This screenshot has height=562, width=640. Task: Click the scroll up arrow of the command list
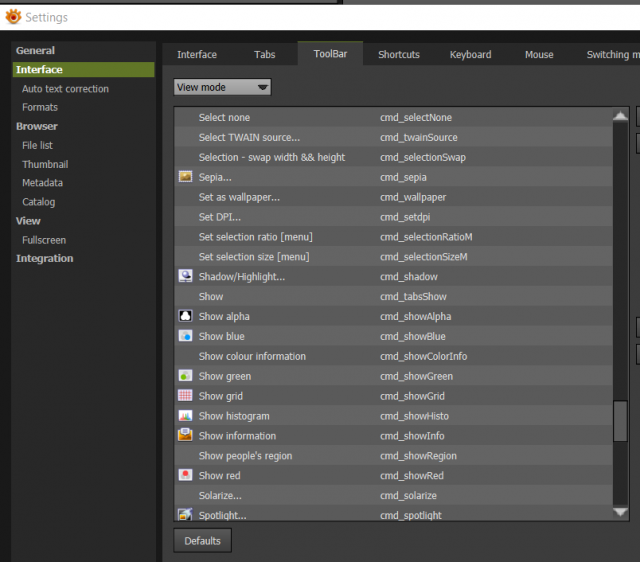click(x=620, y=116)
